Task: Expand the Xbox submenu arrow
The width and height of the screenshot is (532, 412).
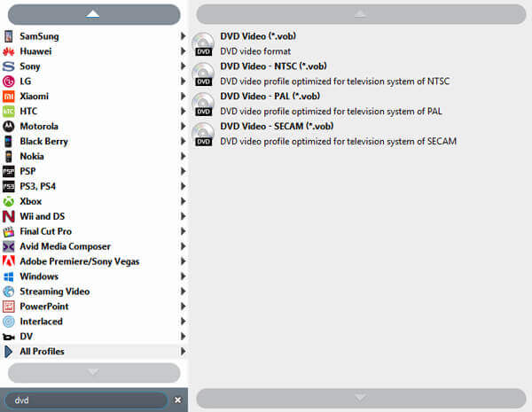Action: point(183,201)
